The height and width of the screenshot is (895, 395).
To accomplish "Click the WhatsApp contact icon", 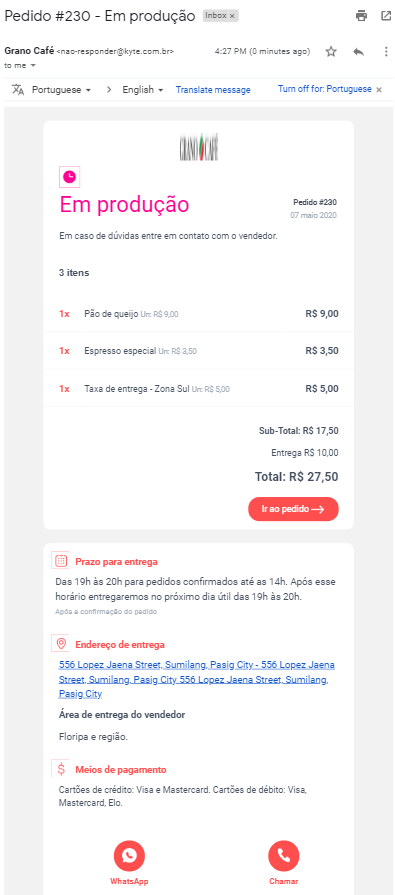I will click(129, 855).
